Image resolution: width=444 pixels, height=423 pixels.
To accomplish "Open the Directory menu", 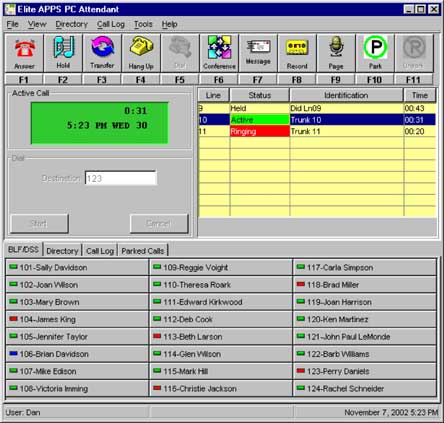I will (72, 24).
